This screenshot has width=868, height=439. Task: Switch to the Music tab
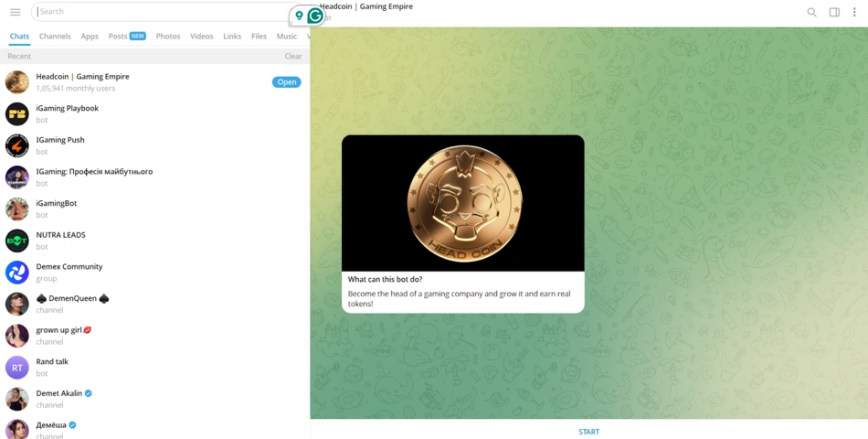coord(286,36)
